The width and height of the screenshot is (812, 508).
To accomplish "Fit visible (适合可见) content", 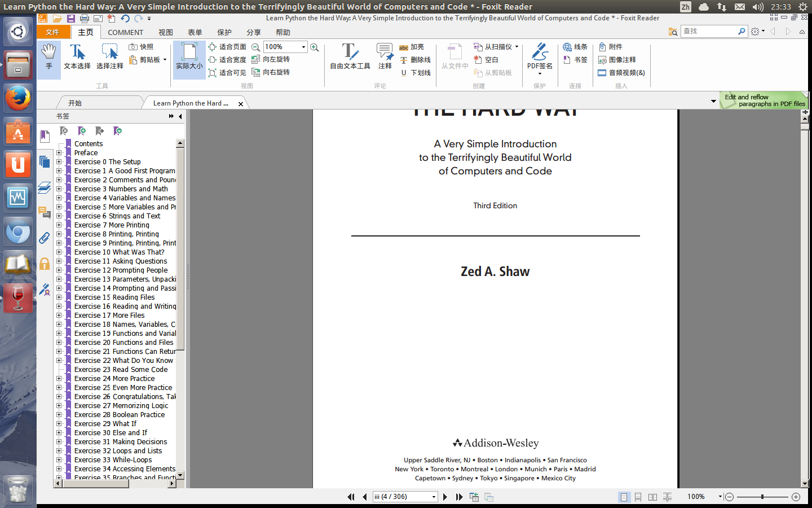I will click(227, 73).
